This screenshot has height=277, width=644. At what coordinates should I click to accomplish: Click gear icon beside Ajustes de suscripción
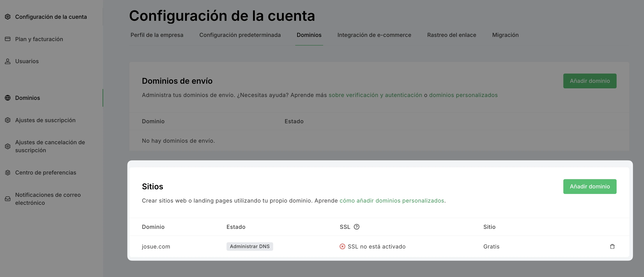(x=8, y=120)
